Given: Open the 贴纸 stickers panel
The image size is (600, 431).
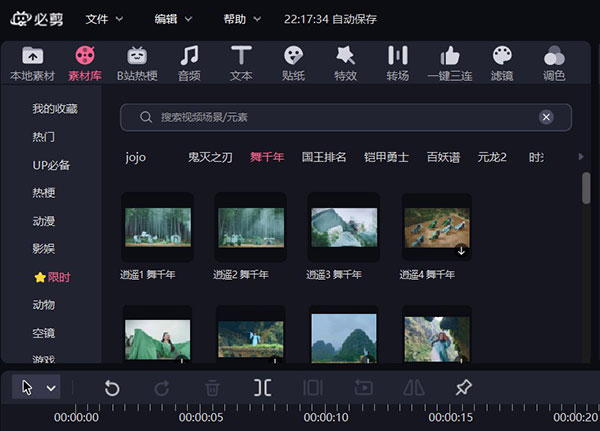Looking at the screenshot, I should (293, 63).
